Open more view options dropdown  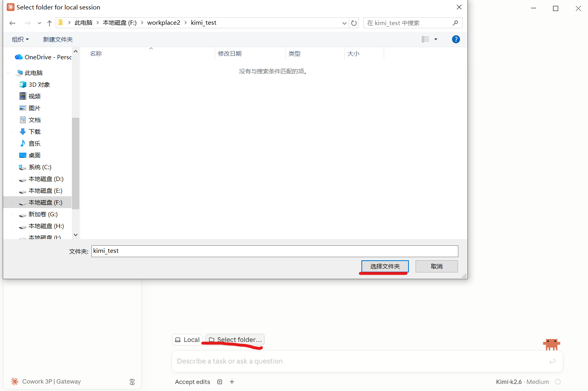coord(436,39)
